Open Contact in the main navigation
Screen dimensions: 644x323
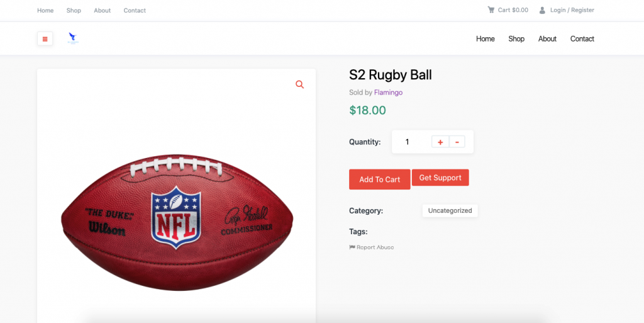(x=582, y=39)
